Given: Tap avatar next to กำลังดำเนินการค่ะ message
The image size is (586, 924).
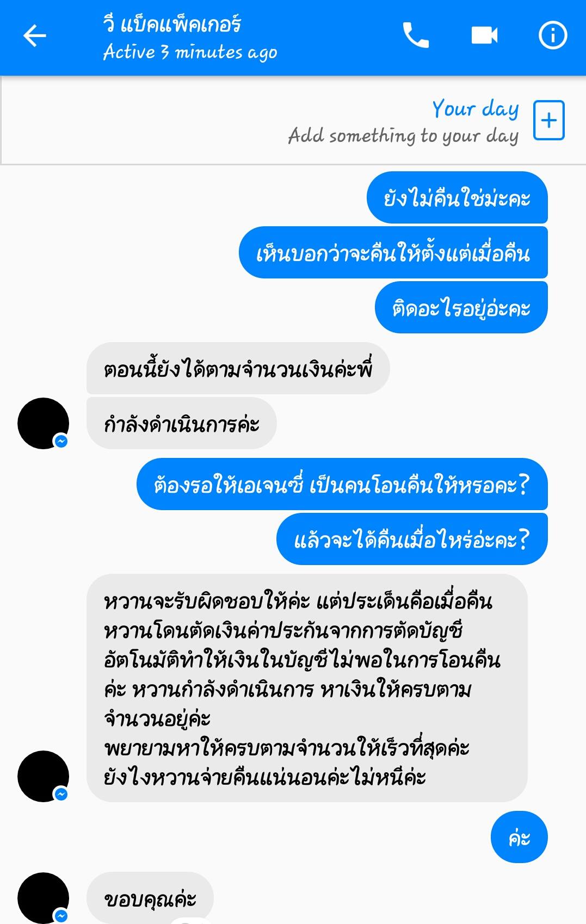Looking at the screenshot, I should pos(44,423).
